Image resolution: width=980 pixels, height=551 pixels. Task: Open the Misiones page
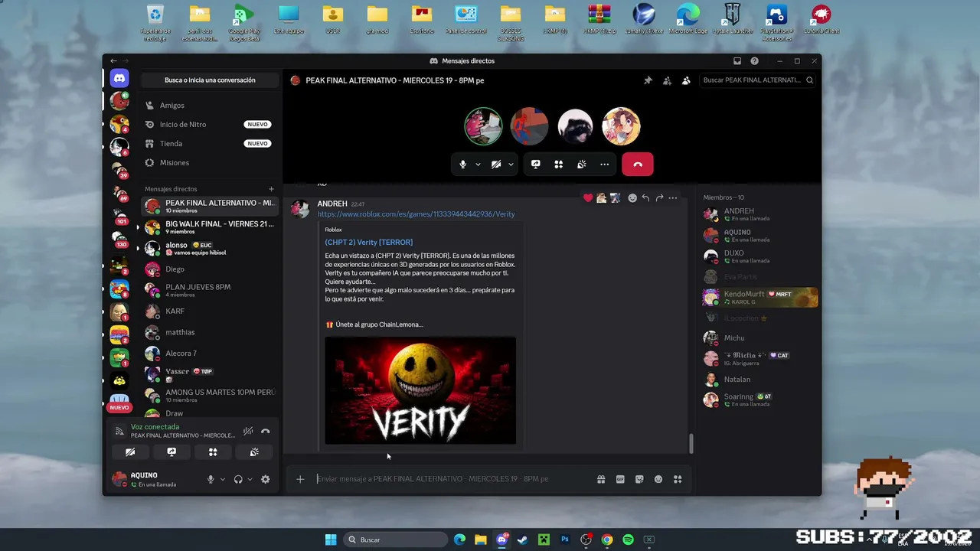tap(211, 163)
